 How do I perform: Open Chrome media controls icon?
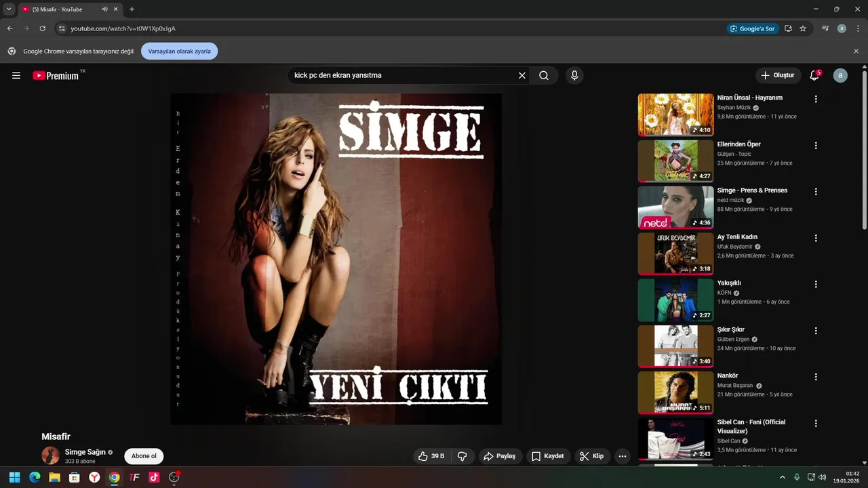[x=825, y=28]
